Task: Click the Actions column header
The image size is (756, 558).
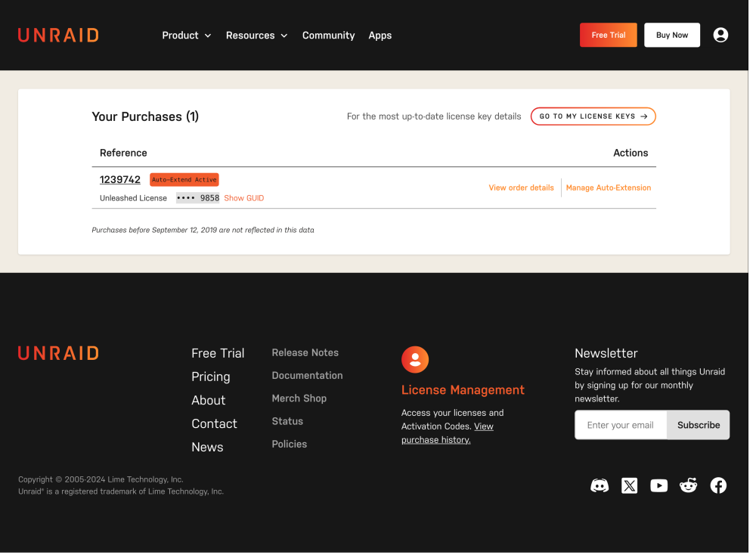Action: coord(631,153)
